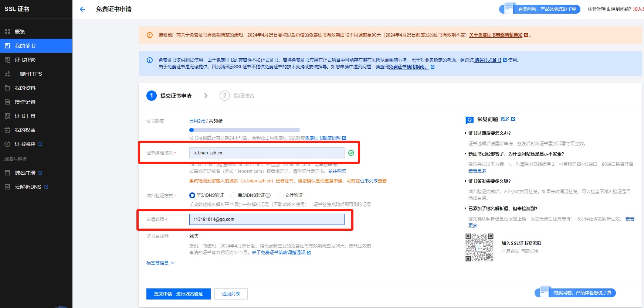This screenshot has height=308, width=644.
Task: Expand 标签等信息 section
Action: 160,263
